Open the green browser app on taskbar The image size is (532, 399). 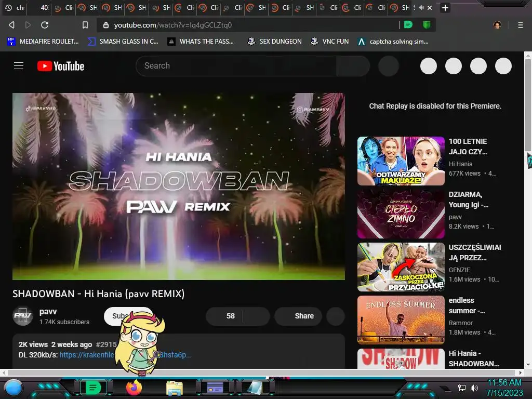94,388
